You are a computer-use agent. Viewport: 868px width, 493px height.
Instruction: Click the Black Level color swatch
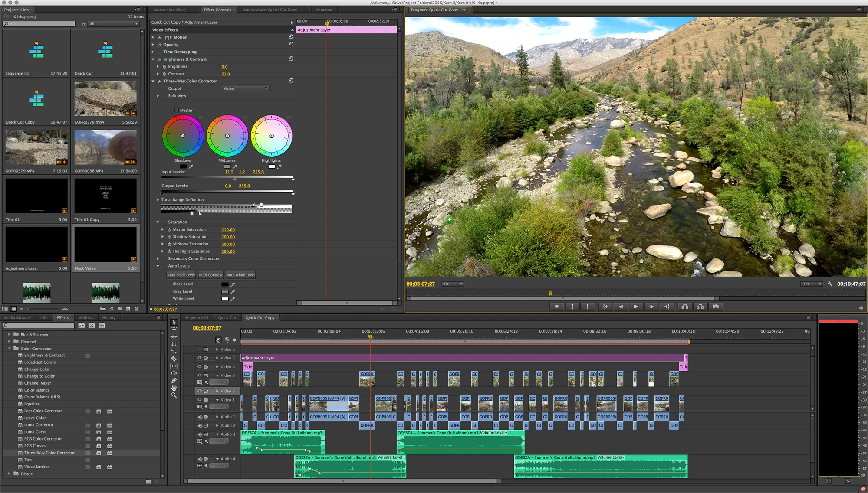tap(225, 284)
